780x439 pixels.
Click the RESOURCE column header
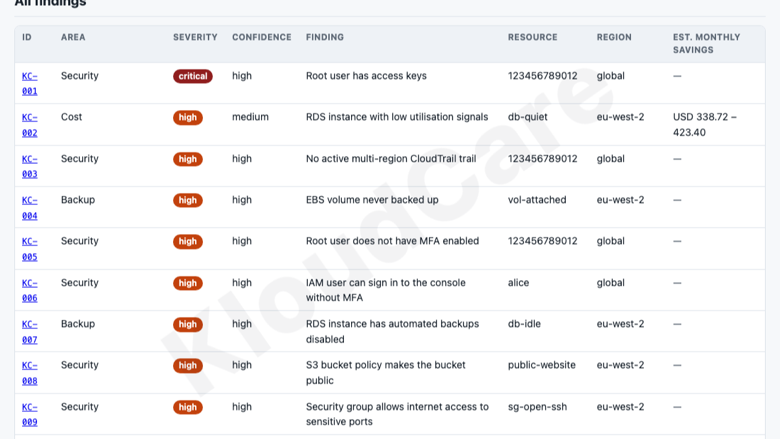(532, 37)
